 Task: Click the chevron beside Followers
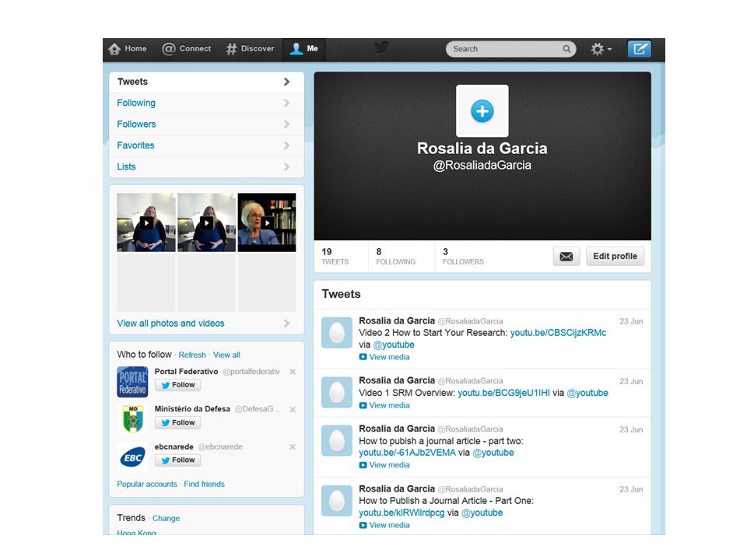tap(286, 124)
